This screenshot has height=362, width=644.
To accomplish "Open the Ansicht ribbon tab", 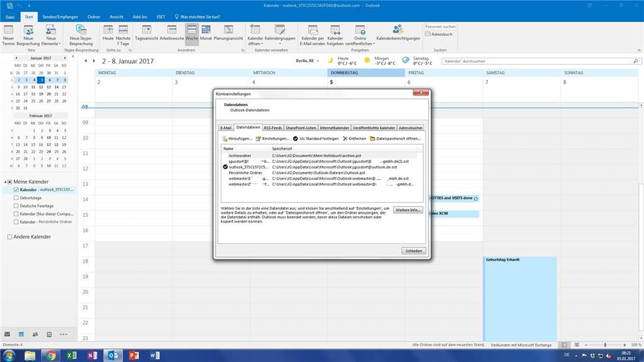I will (116, 17).
